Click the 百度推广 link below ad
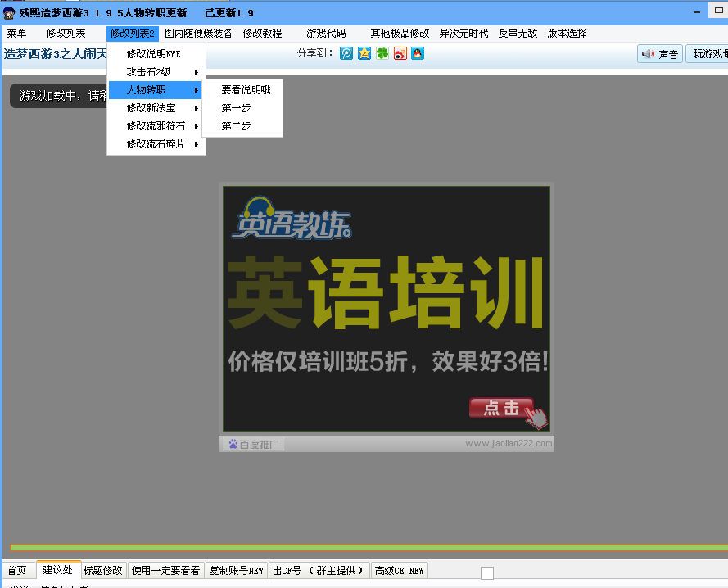 [254, 444]
